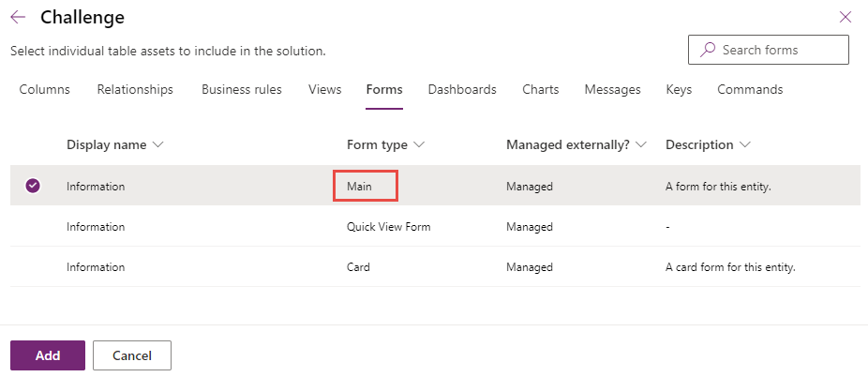Select the Information Quick View Form row
Image resolution: width=868 pixels, height=377 pixels.
point(439,226)
